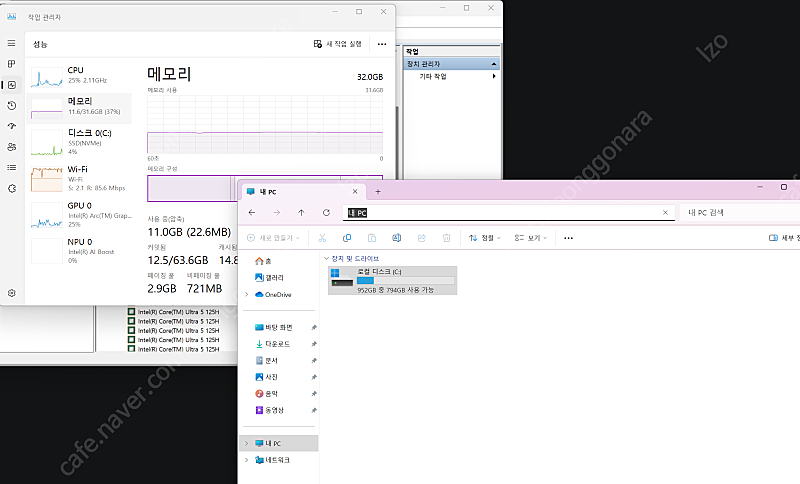800x484 pixels.
Task: Select CPU in performance list
Action: 79,77
